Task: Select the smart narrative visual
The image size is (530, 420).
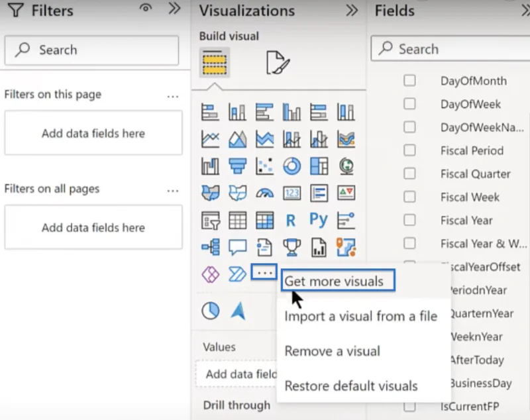Action: (264, 247)
